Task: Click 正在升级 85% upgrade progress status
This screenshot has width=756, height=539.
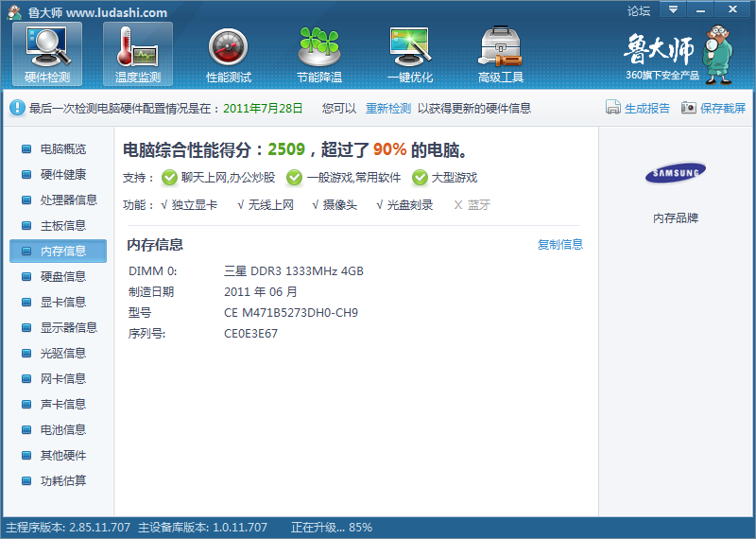Action: pos(332,528)
